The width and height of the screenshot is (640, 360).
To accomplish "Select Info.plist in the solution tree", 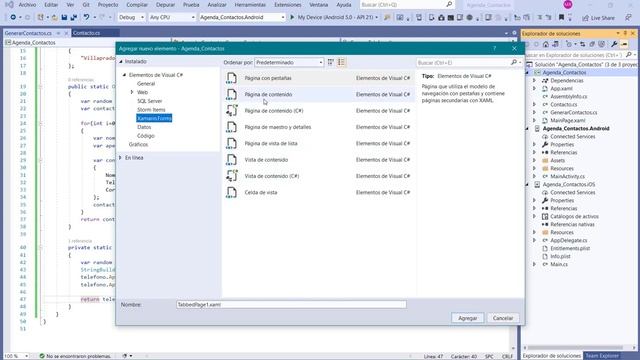I will [560, 256].
